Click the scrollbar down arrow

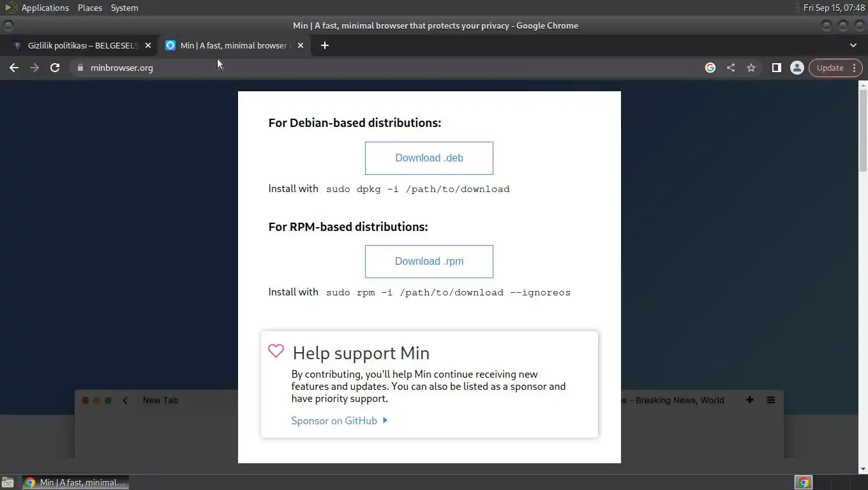click(x=863, y=468)
